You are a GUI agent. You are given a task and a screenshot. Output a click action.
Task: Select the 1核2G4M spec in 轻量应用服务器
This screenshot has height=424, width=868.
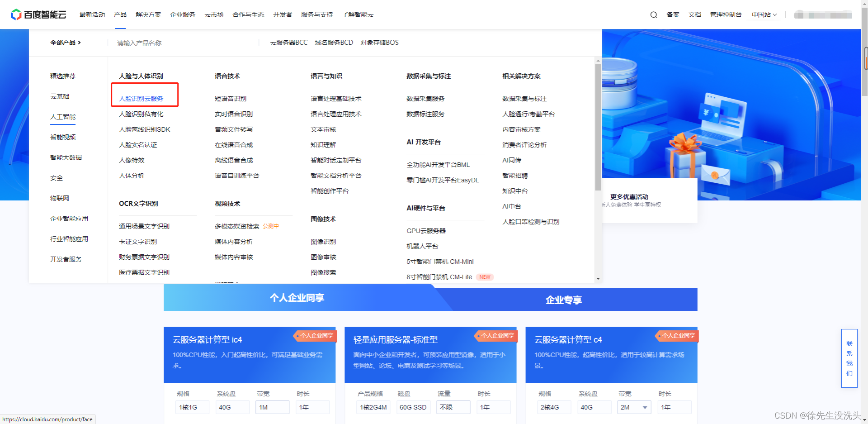coord(373,407)
